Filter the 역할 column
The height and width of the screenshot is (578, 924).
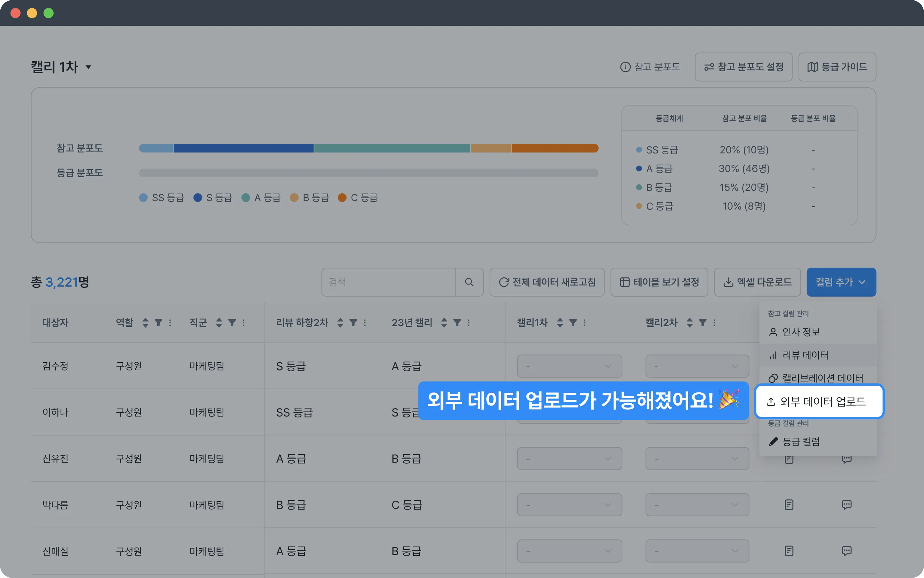click(158, 323)
